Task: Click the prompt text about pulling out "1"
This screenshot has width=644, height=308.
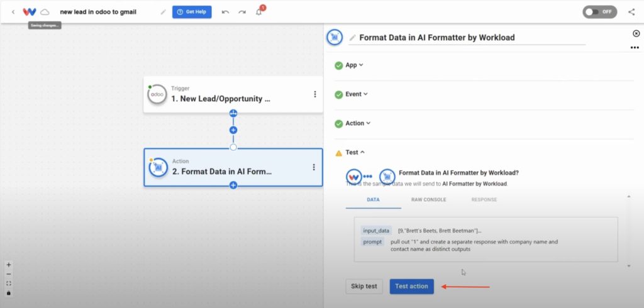Action: coord(474,245)
